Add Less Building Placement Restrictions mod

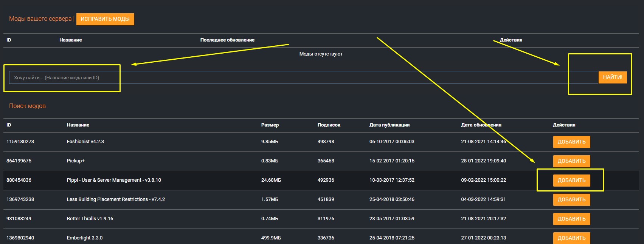571,200
